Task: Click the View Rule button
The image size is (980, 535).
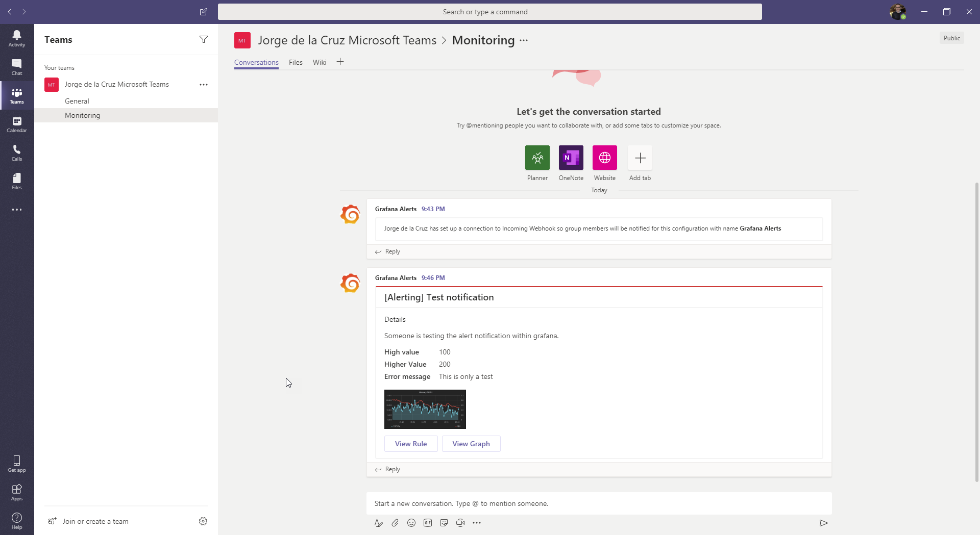Action: (411, 444)
